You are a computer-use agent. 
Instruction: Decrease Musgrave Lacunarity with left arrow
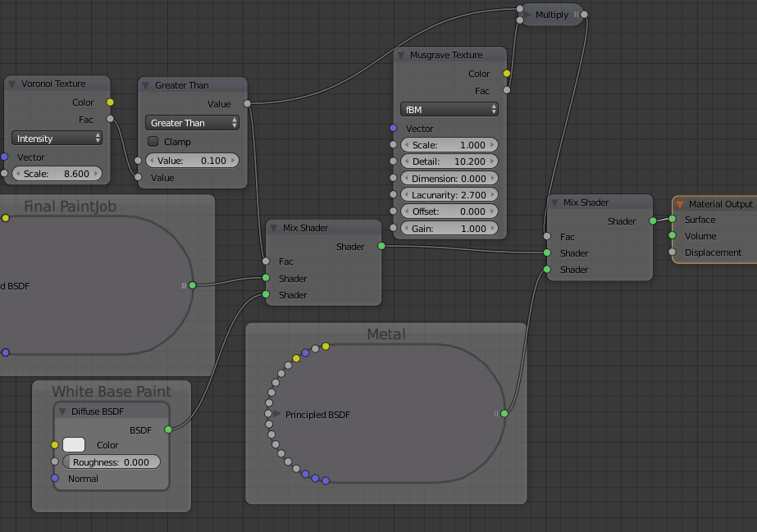point(407,195)
